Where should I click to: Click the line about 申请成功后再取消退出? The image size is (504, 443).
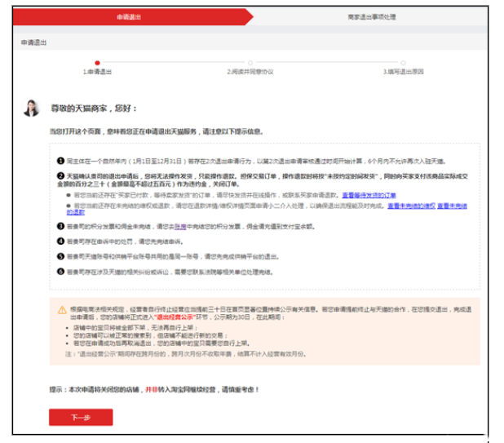(x=161, y=343)
